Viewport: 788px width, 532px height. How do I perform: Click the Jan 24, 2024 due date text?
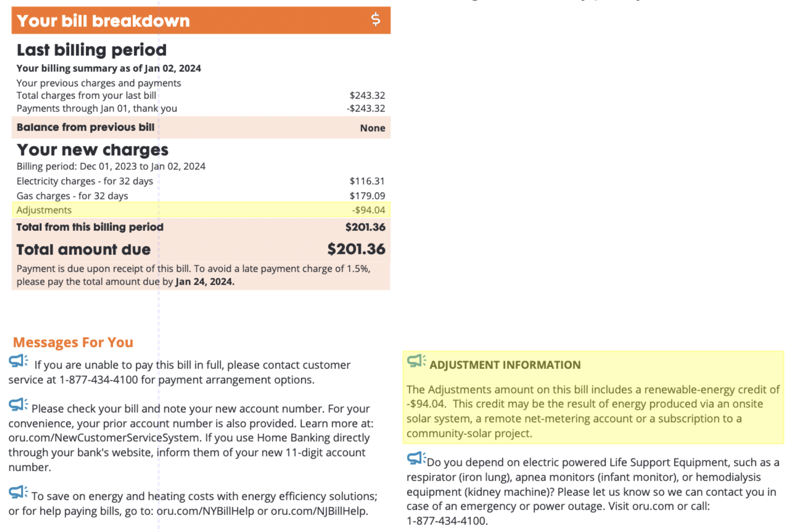coord(205,282)
